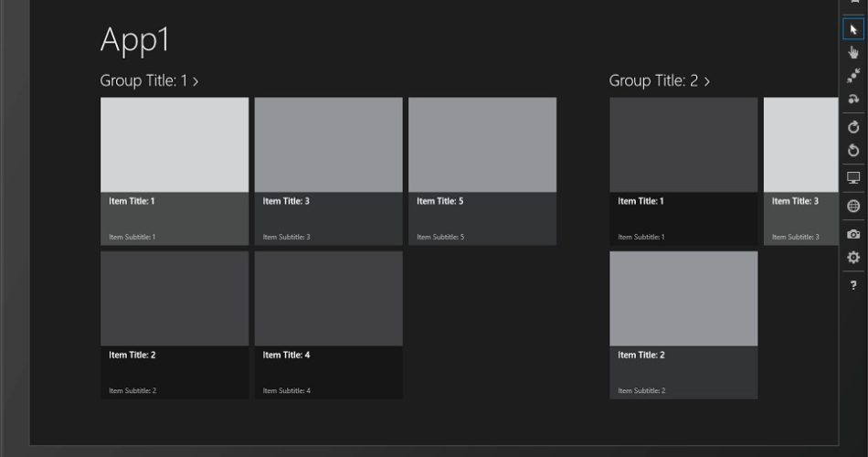The height and width of the screenshot is (457, 868).
Task: Select the mouse mode pointer tool
Action: point(853,30)
